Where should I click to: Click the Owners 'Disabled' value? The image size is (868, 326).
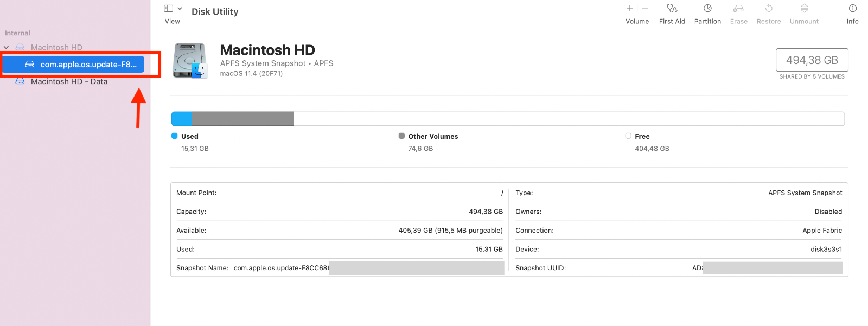(828, 212)
